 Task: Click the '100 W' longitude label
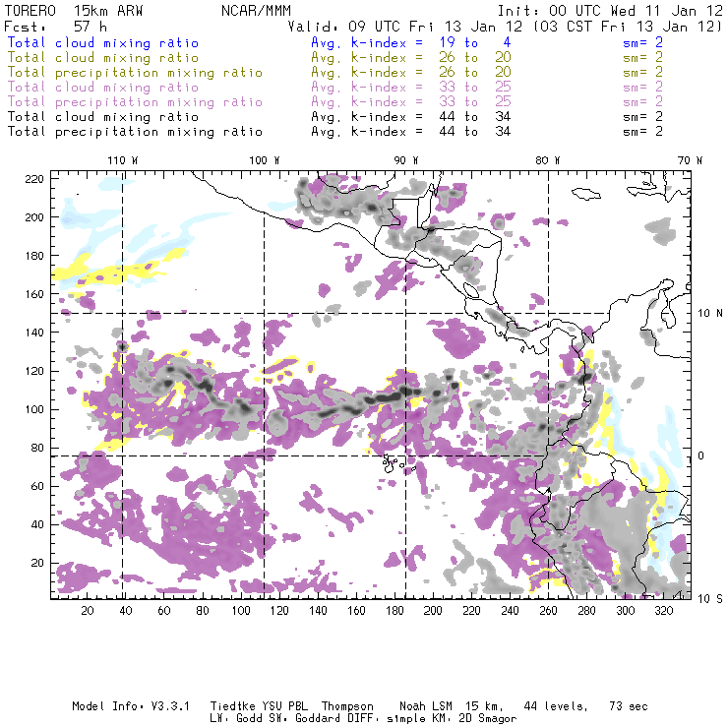[265, 160]
